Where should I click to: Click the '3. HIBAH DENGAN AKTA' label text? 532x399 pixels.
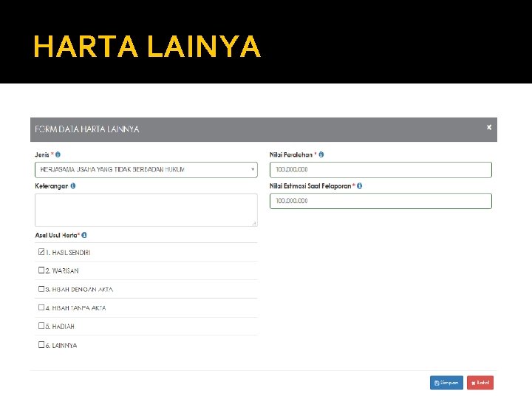pyautogui.click(x=79, y=290)
